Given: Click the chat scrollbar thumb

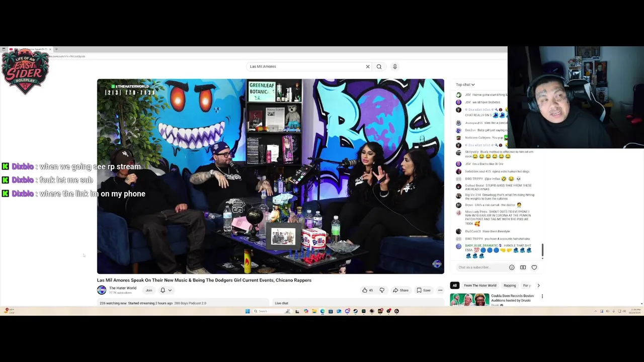Looking at the screenshot, I should (542, 250).
